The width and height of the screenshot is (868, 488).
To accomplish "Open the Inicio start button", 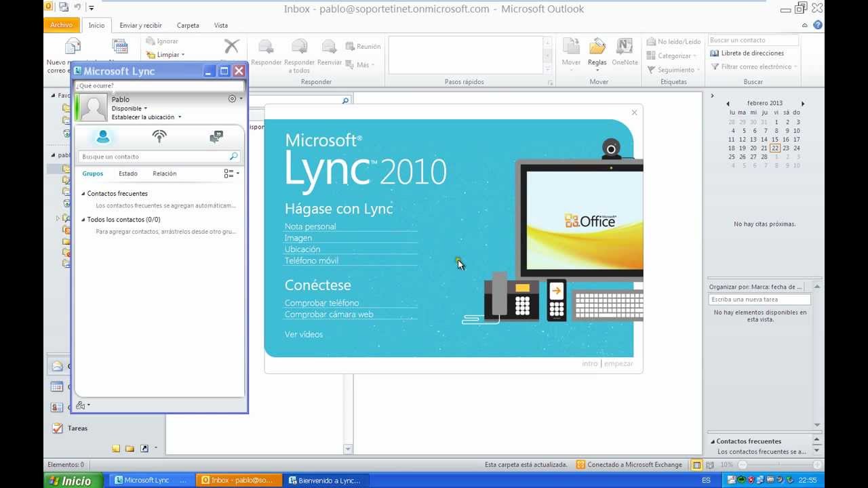I will pyautogui.click(x=72, y=481).
